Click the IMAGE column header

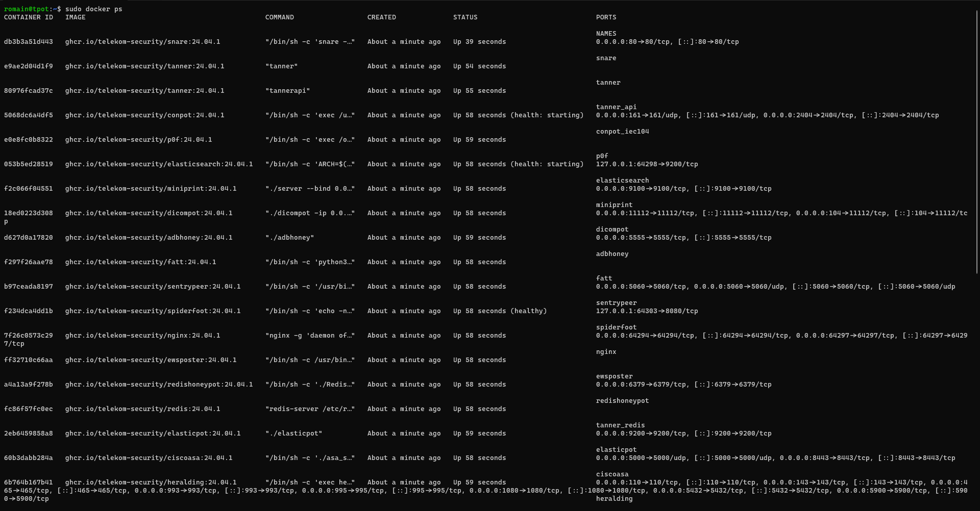76,17
